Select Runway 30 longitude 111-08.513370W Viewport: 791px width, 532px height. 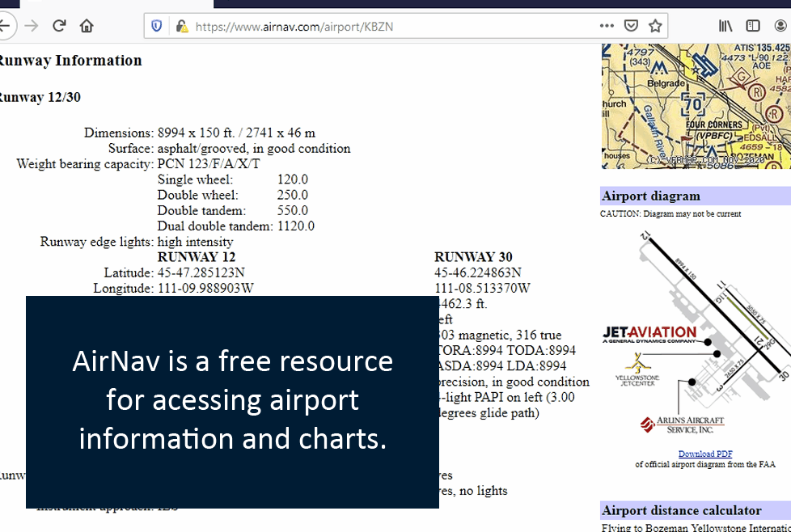point(482,288)
